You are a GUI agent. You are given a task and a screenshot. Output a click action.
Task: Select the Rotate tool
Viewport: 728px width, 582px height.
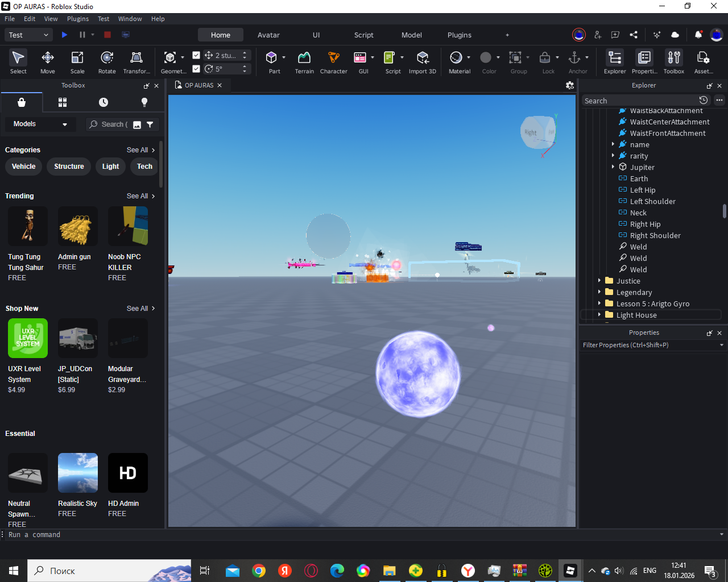pyautogui.click(x=107, y=62)
